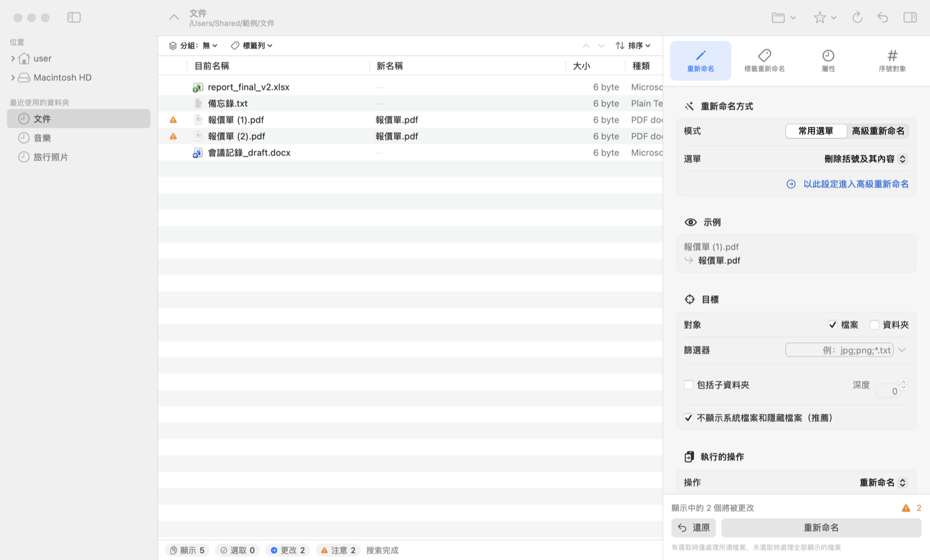Select 旅行照片 recent folder
Viewport: 930px width, 560px height.
(78, 157)
